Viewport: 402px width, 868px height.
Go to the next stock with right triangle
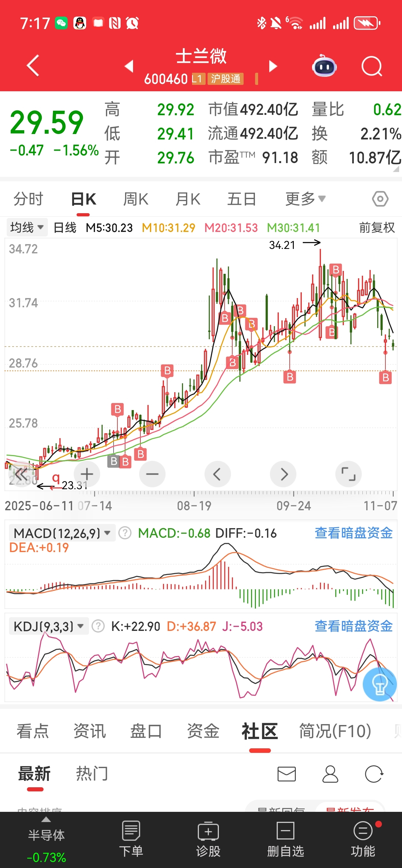point(273,66)
